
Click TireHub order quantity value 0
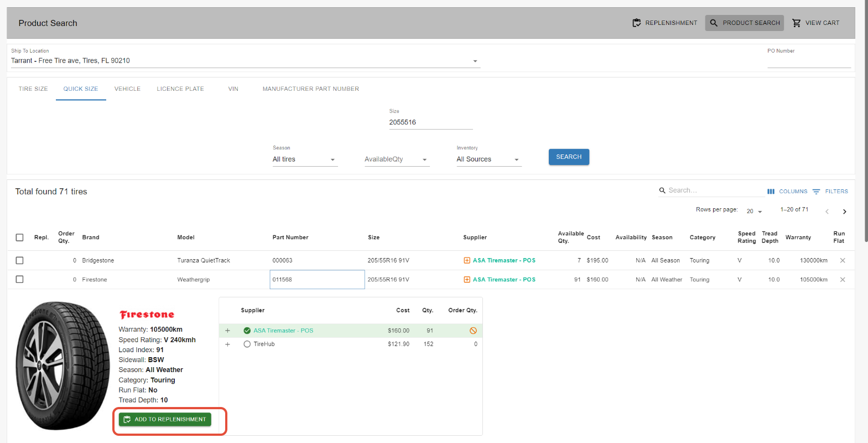tap(476, 344)
